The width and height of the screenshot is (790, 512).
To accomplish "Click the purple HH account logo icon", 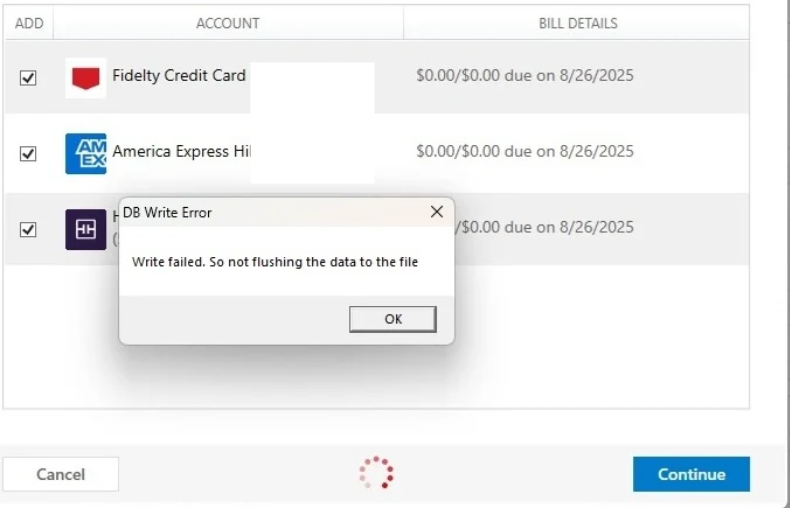I will click(x=86, y=230).
